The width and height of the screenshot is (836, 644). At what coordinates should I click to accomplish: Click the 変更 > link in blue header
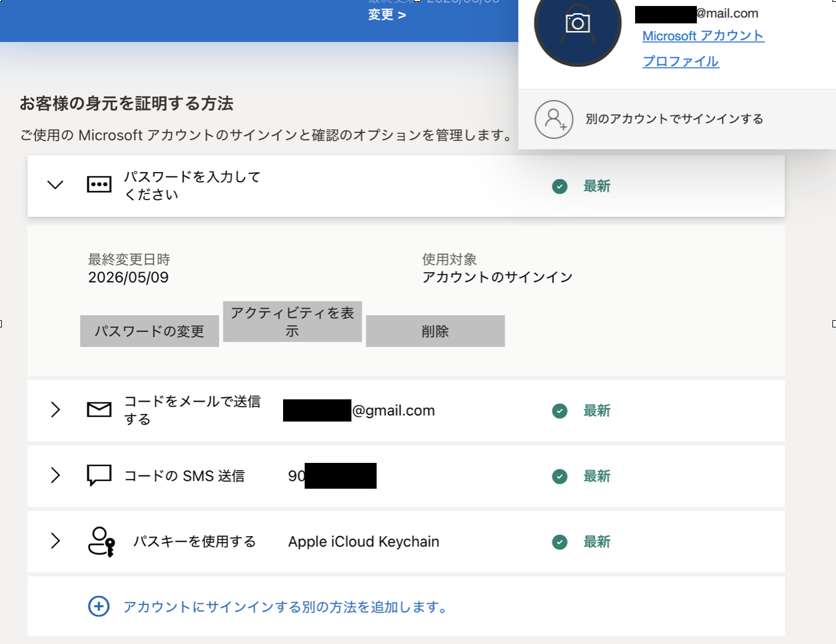tap(387, 14)
